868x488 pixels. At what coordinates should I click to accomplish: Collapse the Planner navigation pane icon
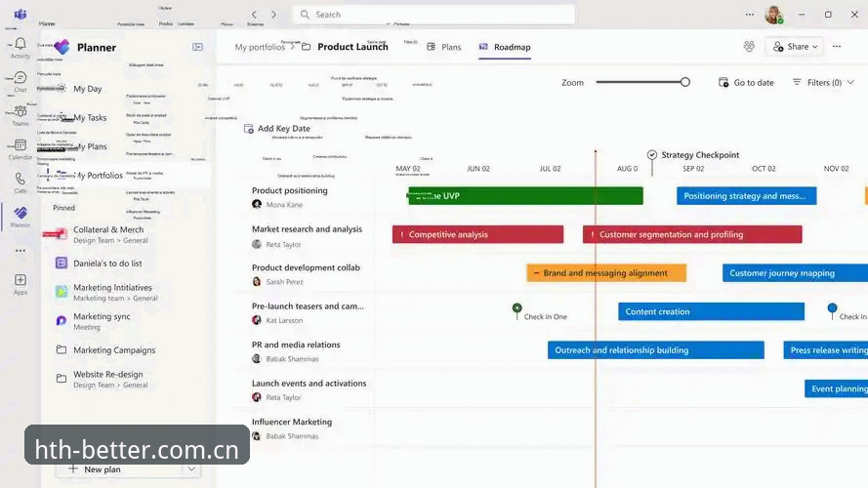197,47
